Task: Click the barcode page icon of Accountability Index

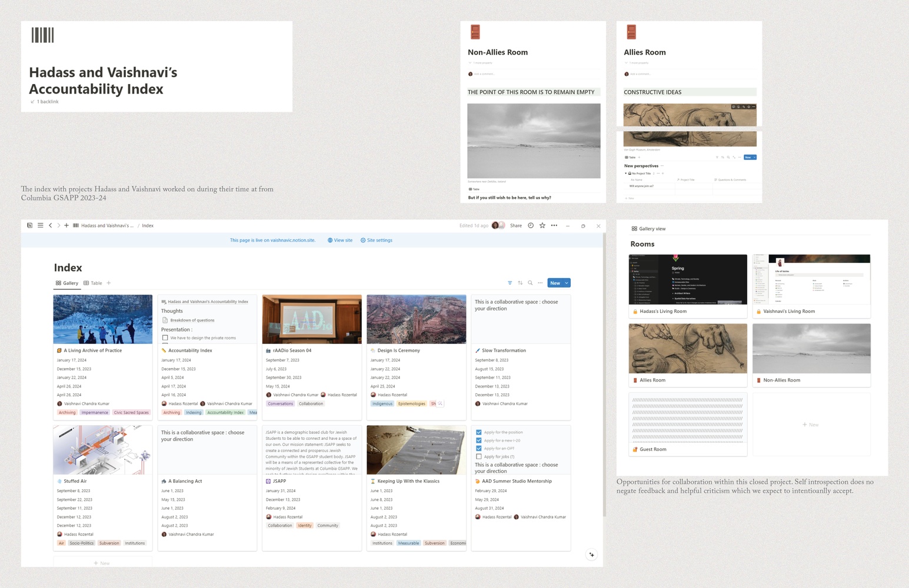Action: (x=42, y=35)
